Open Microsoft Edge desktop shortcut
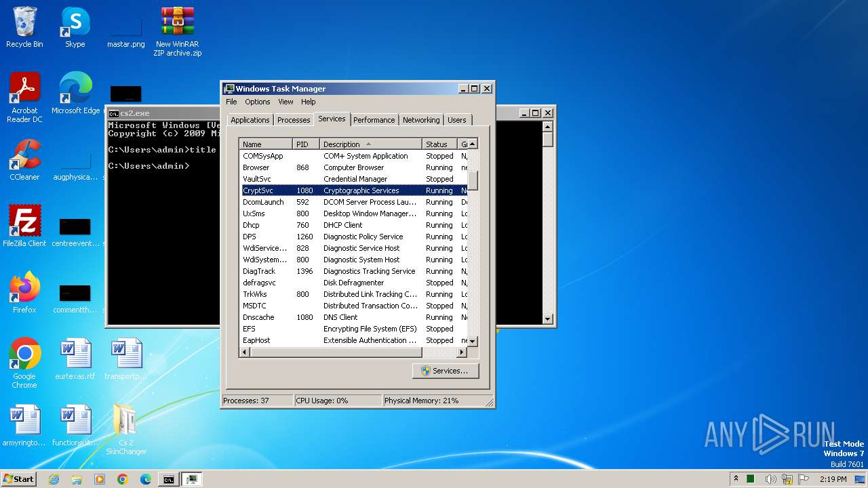Image resolution: width=868 pixels, height=488 pixels. 75,94
